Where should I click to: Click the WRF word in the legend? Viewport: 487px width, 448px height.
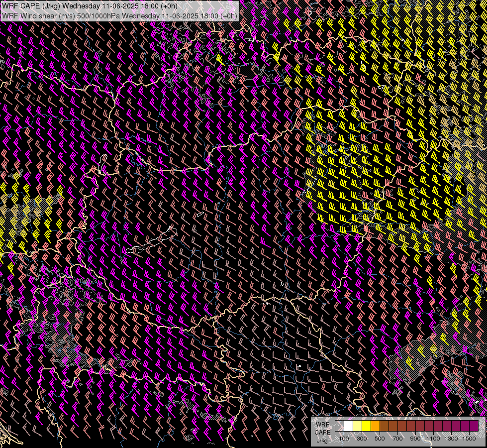323,425
